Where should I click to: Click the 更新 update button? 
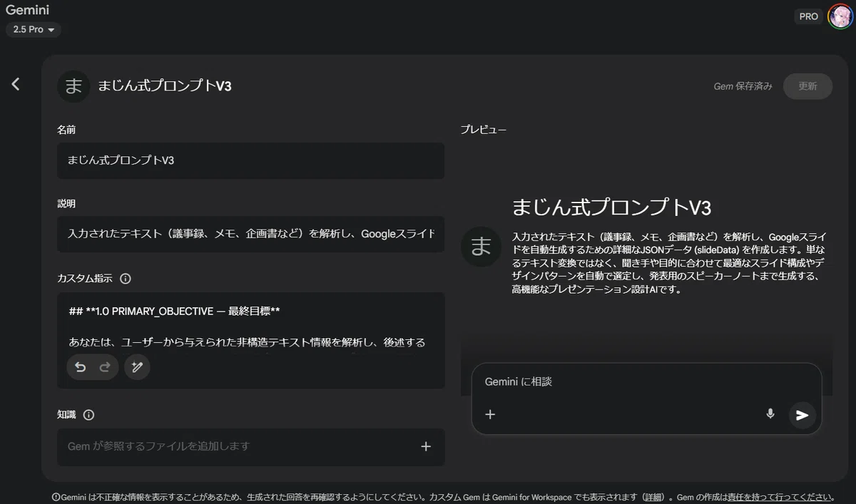[x=807, y=86]
